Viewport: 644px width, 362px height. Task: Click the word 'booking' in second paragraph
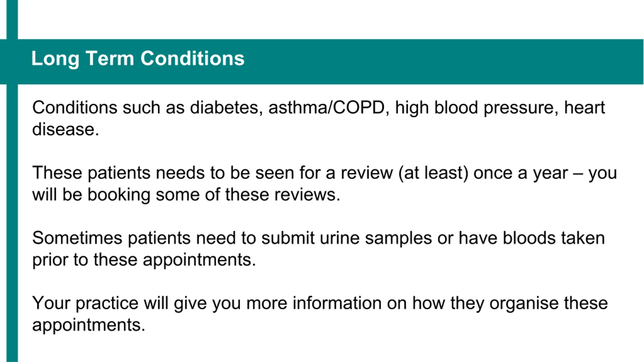[119, 195]
